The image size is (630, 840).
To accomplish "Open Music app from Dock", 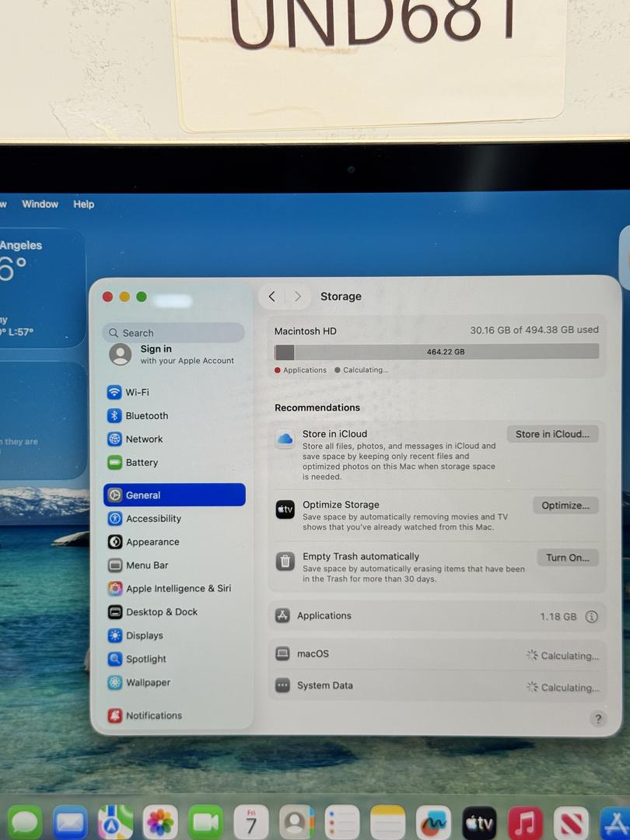I will coord(525,822).
